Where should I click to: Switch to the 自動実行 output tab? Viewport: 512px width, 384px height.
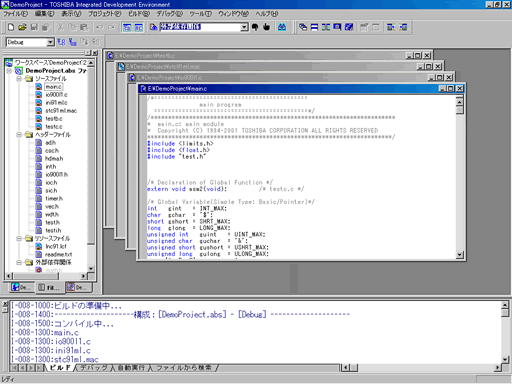click(x=131, y=368)
